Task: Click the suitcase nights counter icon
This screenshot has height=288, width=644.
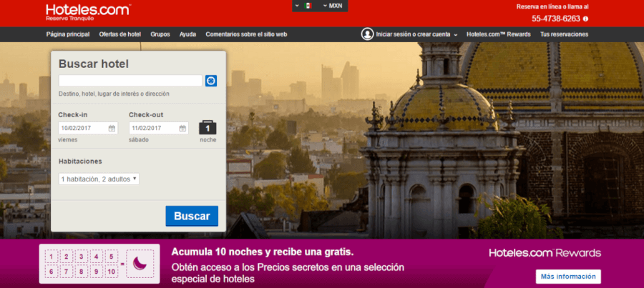Action: [x=208, y=128]
